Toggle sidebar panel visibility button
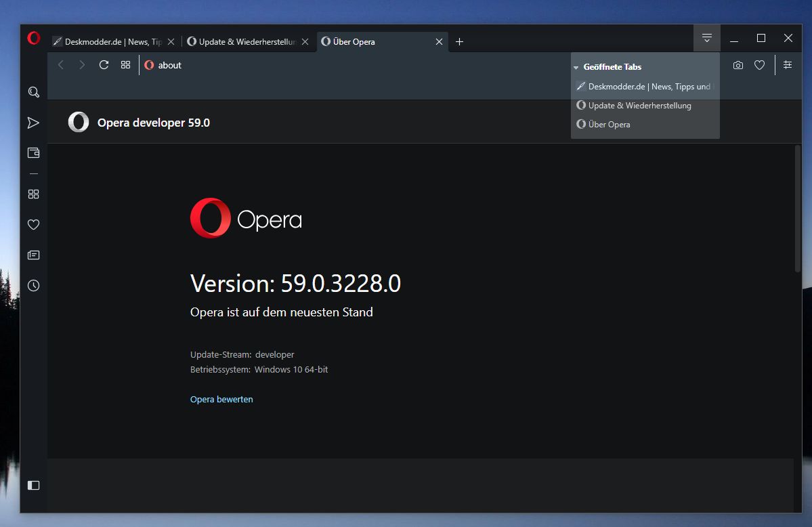Viewport: 812px width, 527px height. pos(33,486)
